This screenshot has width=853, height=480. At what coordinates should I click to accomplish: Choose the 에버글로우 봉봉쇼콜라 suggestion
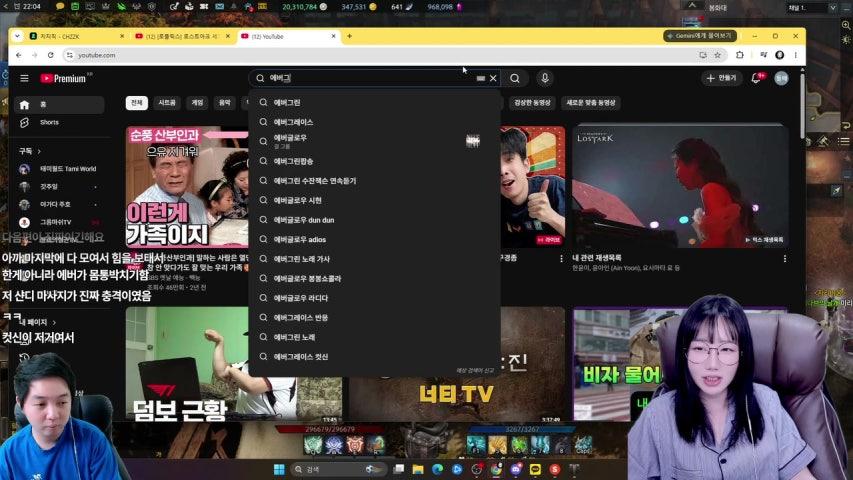(x=375, y=279)
